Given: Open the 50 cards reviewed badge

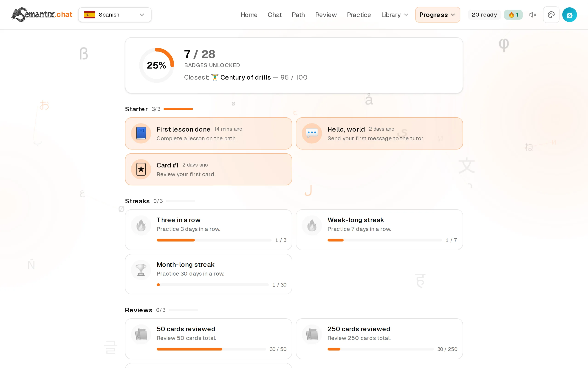Looking at the screenshot, I should coord(208,339).
